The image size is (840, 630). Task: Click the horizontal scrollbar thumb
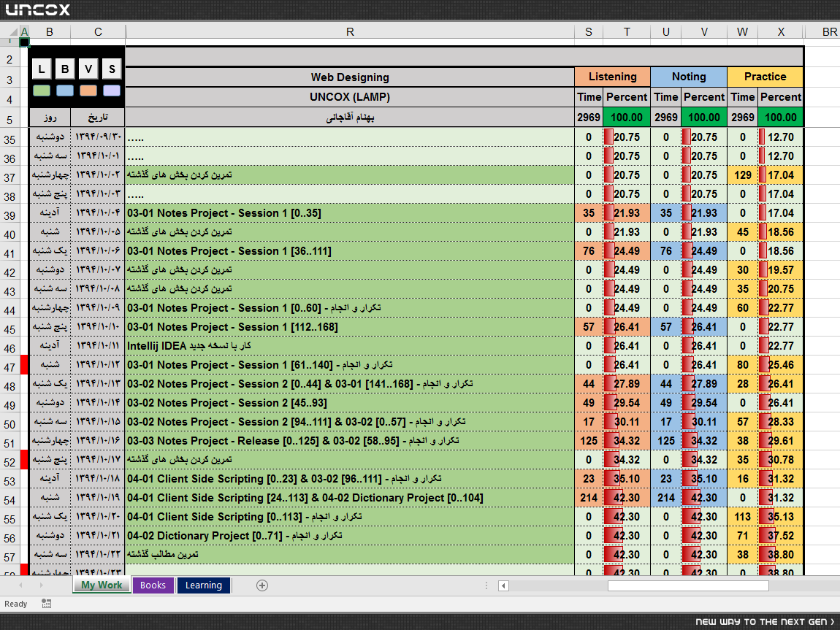pos(688,585)
